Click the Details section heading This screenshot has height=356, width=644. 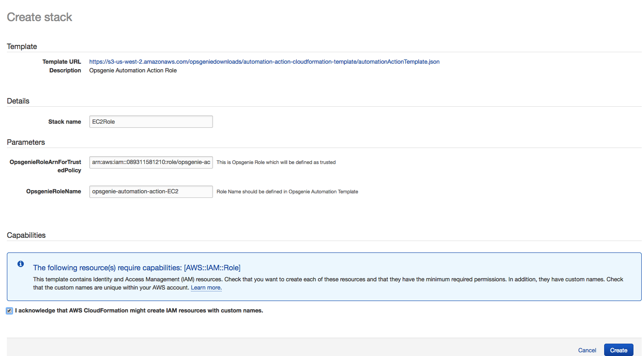pyautogui.click(x=18, y=101)
